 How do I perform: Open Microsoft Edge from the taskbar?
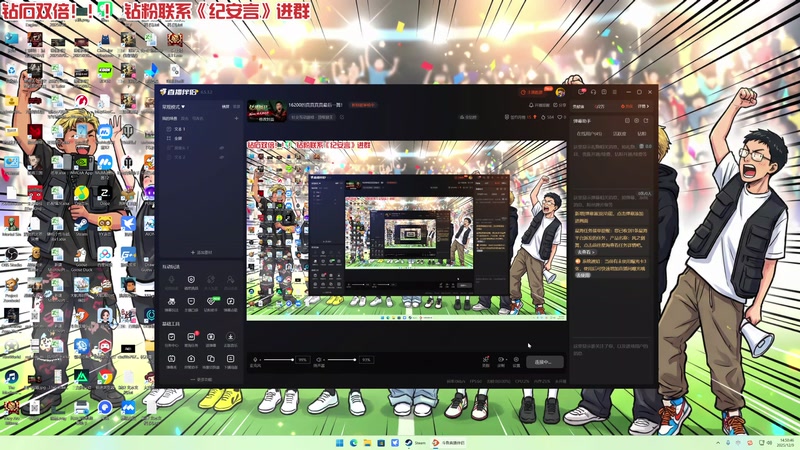[354, 443]
